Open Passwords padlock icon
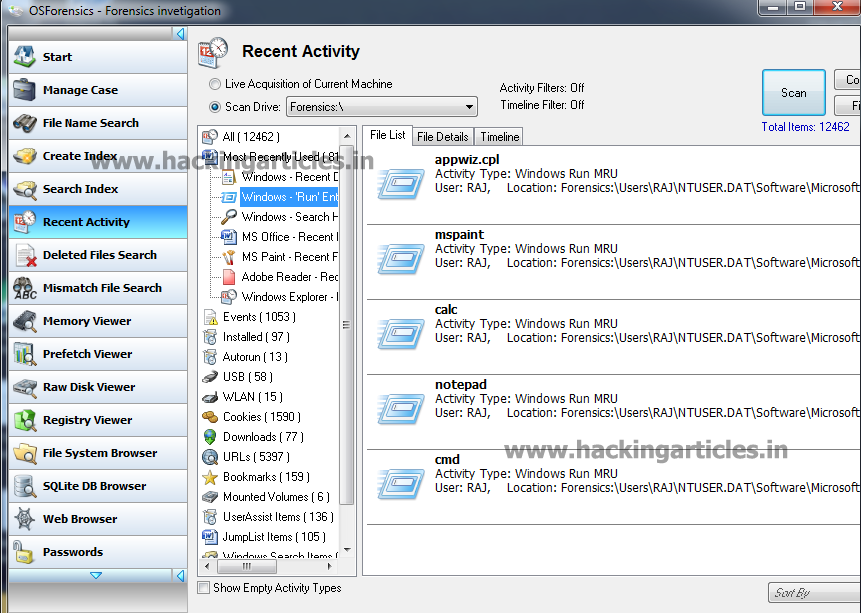The height and width of the screenshot is (613, 861). [x=24, y=552]
